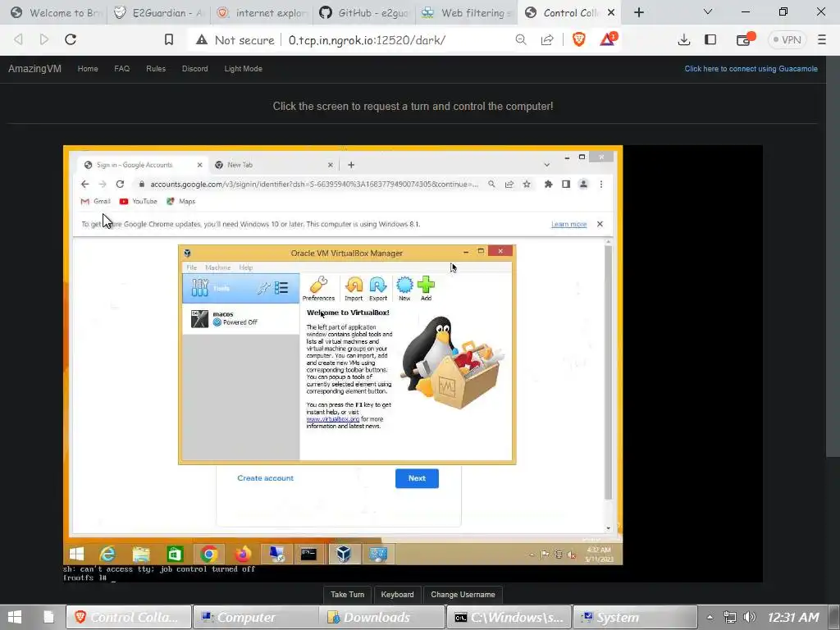Screen dimensions: 840x630
Task: Reload the Brave page
Action: point(71,39)
